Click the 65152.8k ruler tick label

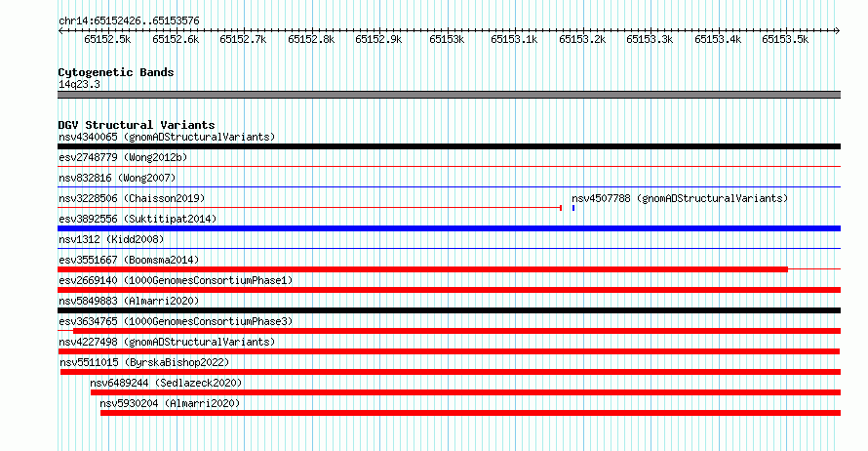tap(311, 40)
